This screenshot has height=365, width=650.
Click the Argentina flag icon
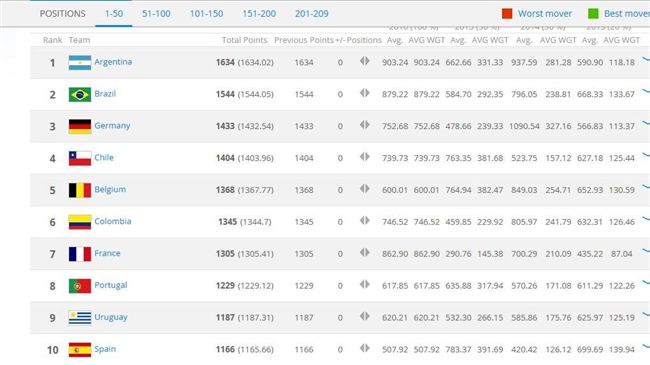coord(80,63)
